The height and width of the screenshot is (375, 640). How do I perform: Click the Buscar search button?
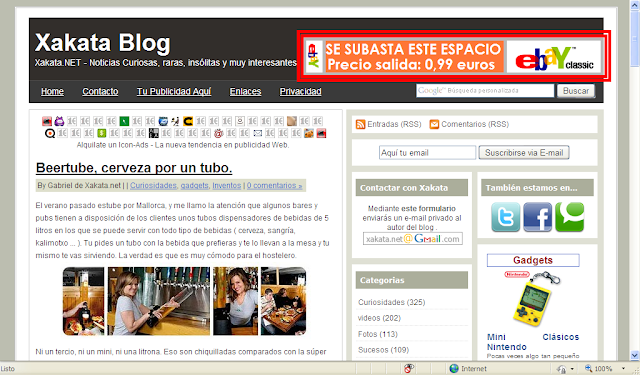tap(576, 91)
